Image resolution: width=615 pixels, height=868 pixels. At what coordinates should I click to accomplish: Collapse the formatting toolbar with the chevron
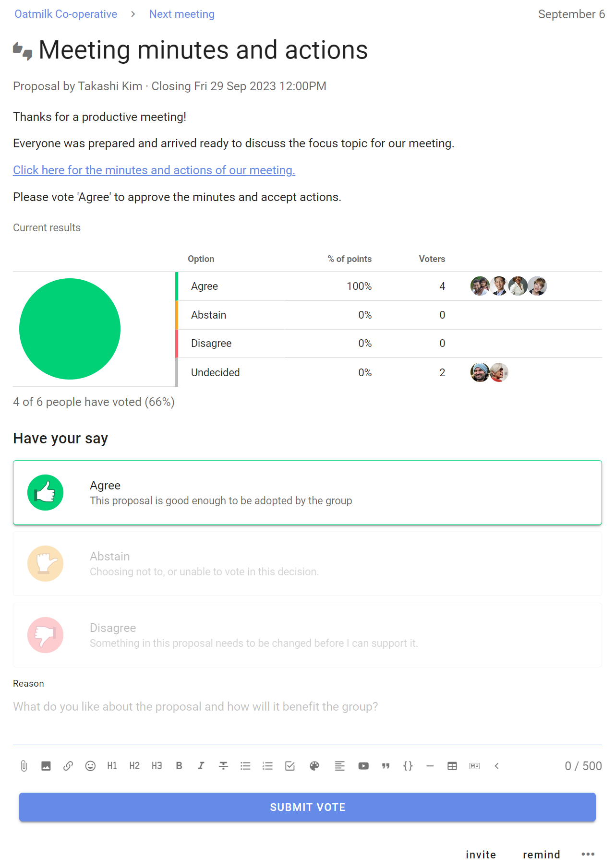pyautogui.click(x=496, y=766)
